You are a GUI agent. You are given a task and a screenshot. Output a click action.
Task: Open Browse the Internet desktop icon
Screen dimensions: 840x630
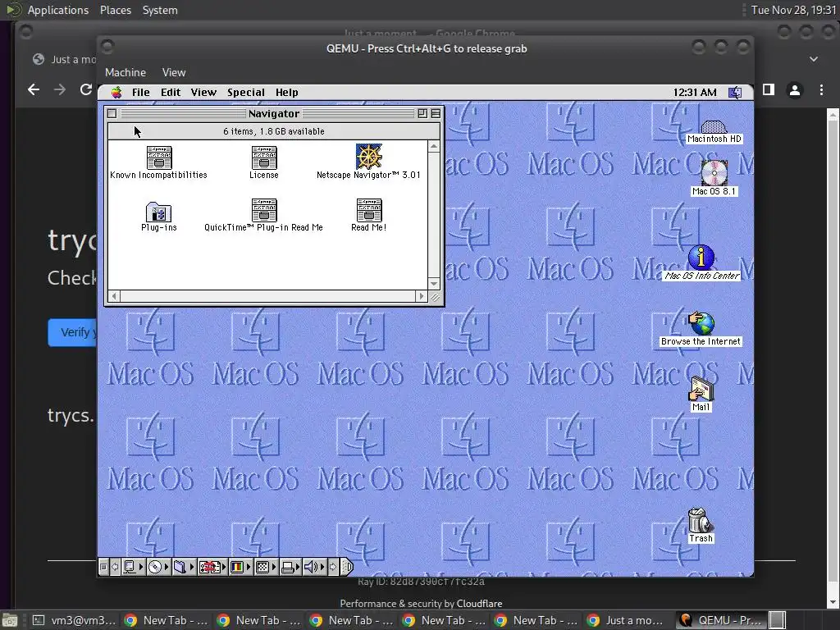pyautogui.click(x=701, y=323)
